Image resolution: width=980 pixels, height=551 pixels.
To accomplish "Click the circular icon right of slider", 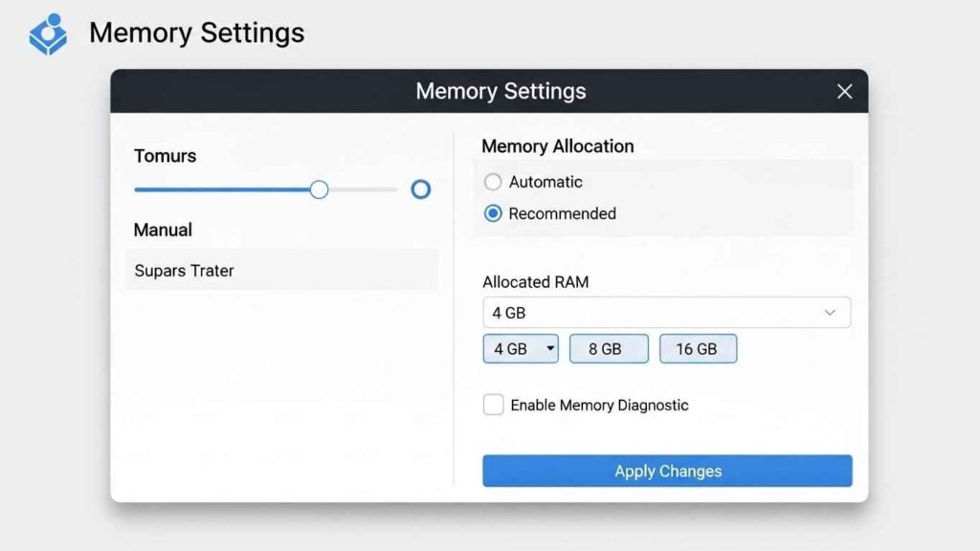I will pos(420,189).
